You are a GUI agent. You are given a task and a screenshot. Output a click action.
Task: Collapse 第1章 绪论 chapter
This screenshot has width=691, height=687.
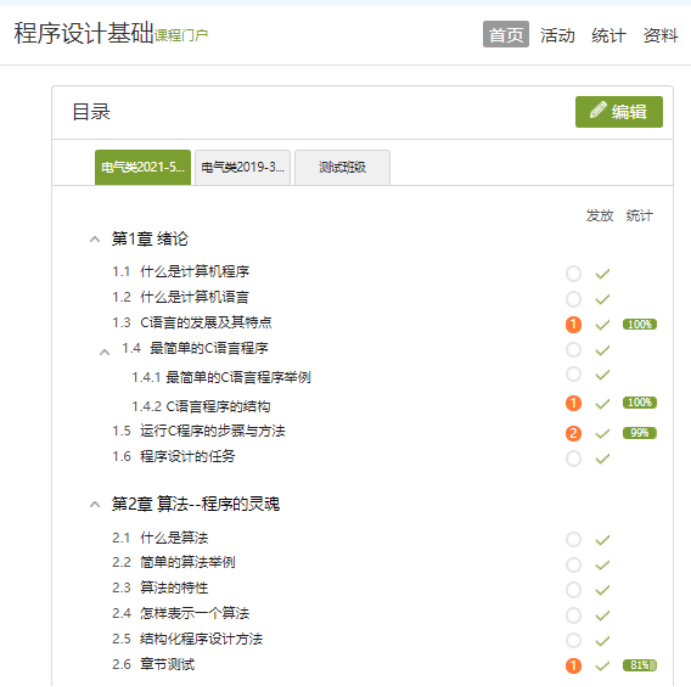click(95, 240)
